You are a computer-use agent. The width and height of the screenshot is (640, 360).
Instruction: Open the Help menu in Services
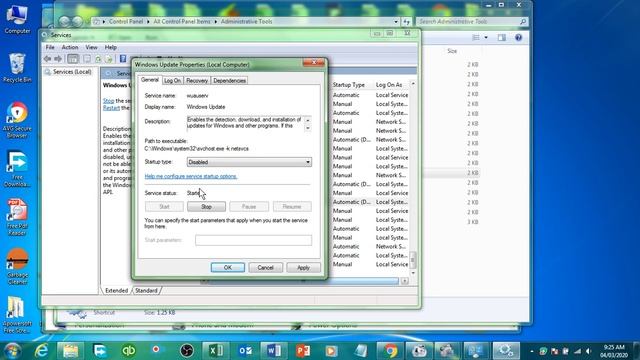[111, 47]
